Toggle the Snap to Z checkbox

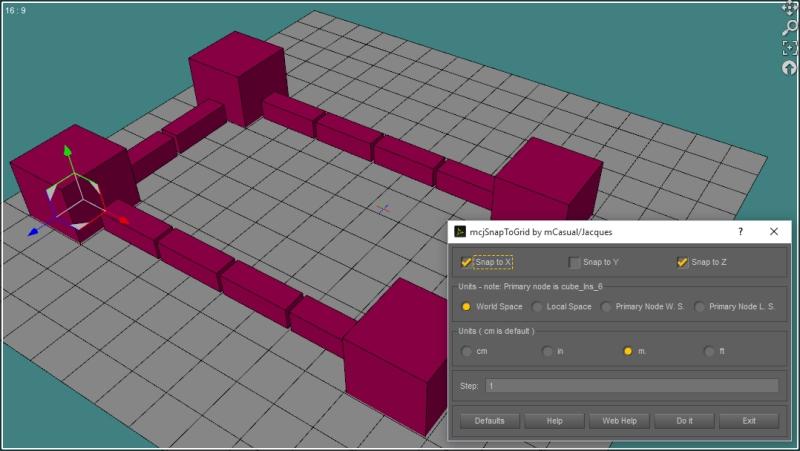[x=682, y=262]
